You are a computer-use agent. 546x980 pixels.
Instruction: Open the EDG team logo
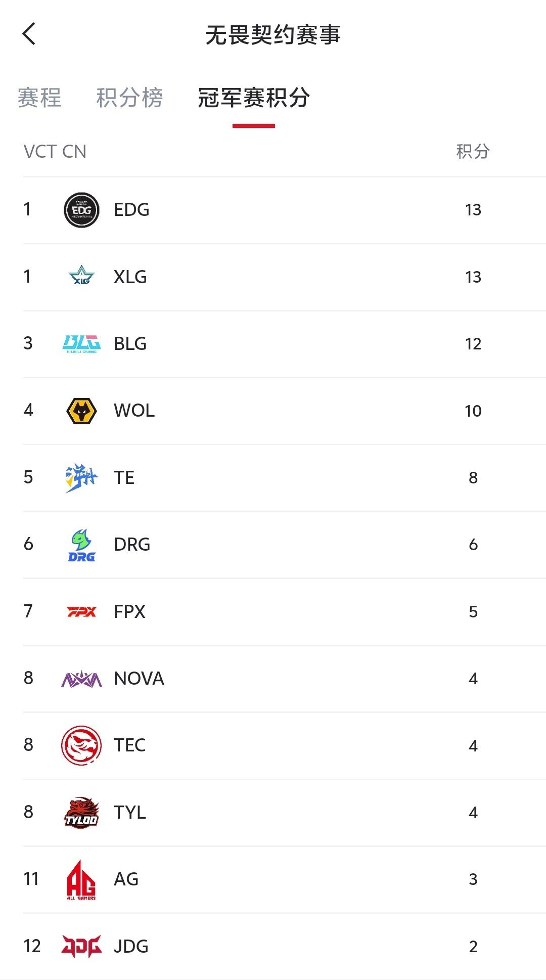pyautogui.click(x=81, y=210)
